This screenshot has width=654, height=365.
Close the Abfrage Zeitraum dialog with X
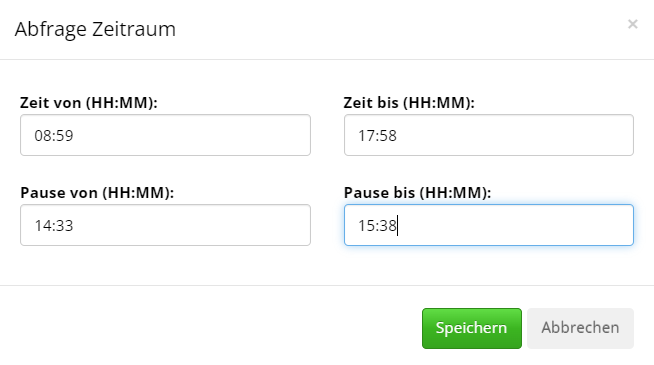pos(632,24)
